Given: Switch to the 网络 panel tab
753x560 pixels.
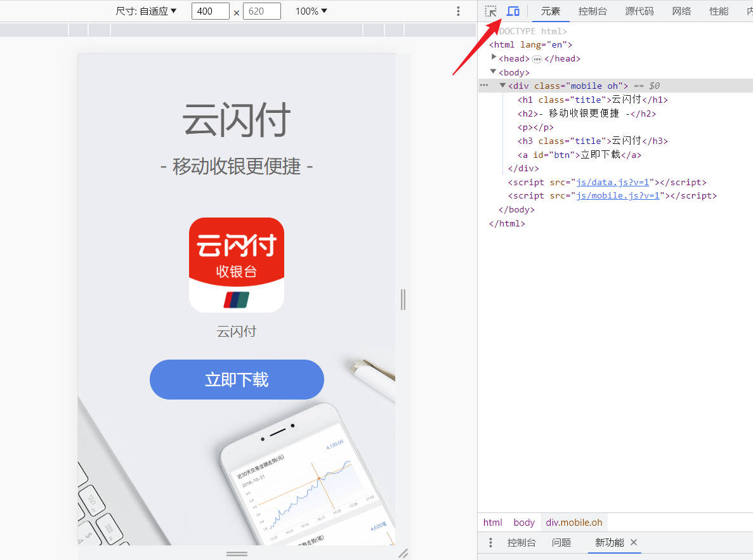Looking at the screenshot, I should click(681, 11).
